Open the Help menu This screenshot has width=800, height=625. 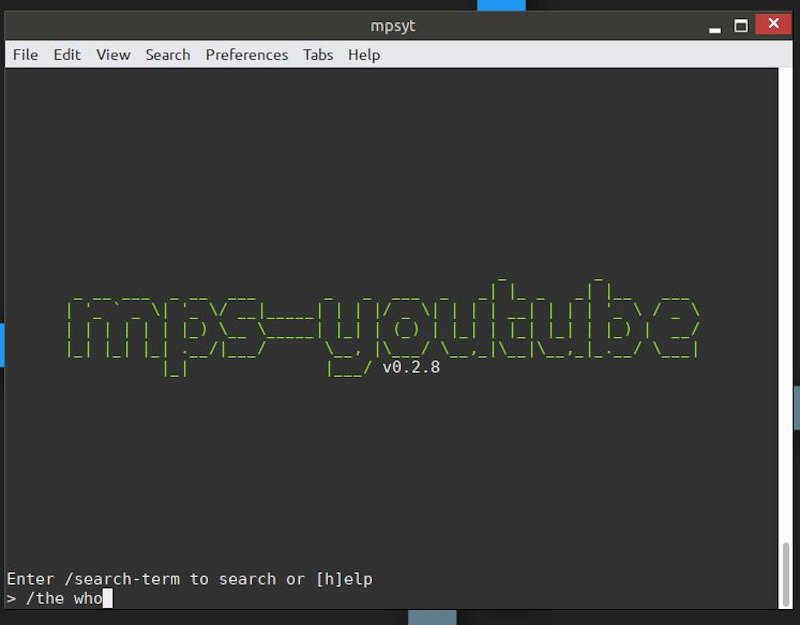[364, 55]
